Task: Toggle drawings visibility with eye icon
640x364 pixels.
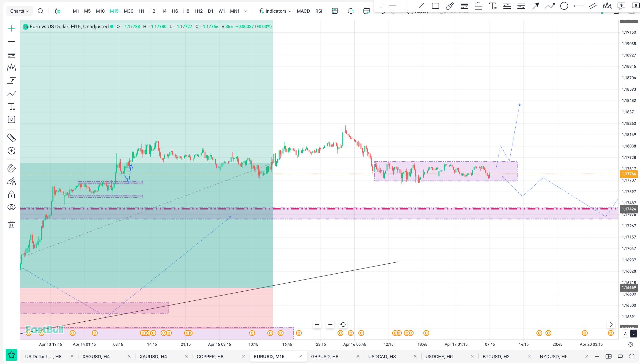Action: tap(11, 207)
